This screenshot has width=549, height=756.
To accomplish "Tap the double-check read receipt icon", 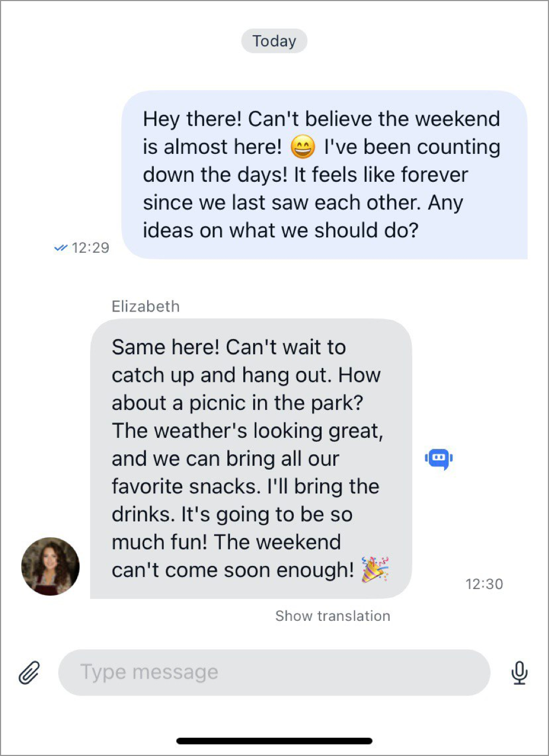I will tap(61, 248).
